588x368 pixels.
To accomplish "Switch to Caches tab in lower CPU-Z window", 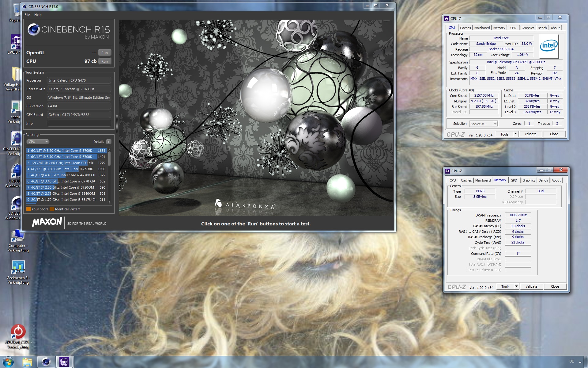I will [466, 180].
